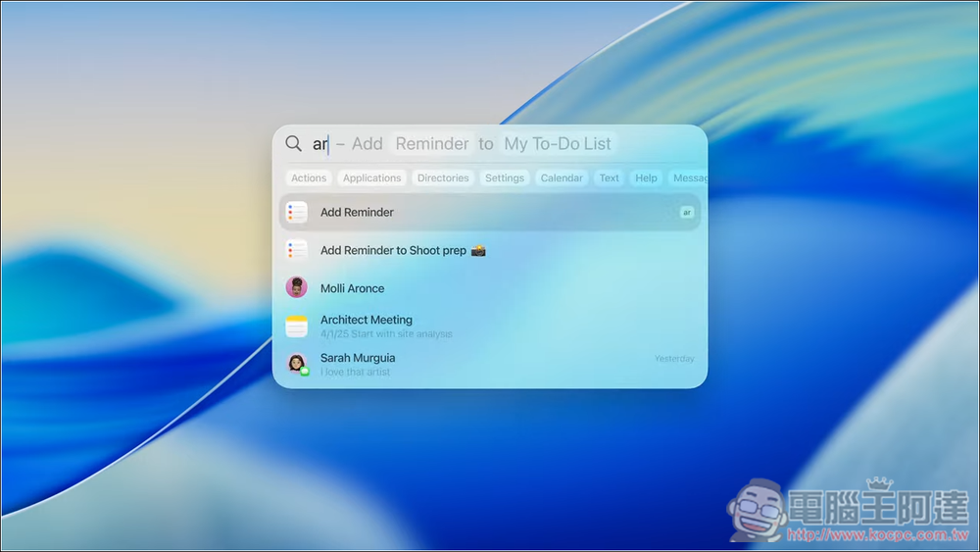Click the camera emoji after Shoot prep
This screenshot has height=552, width=980.
[478, 251]
